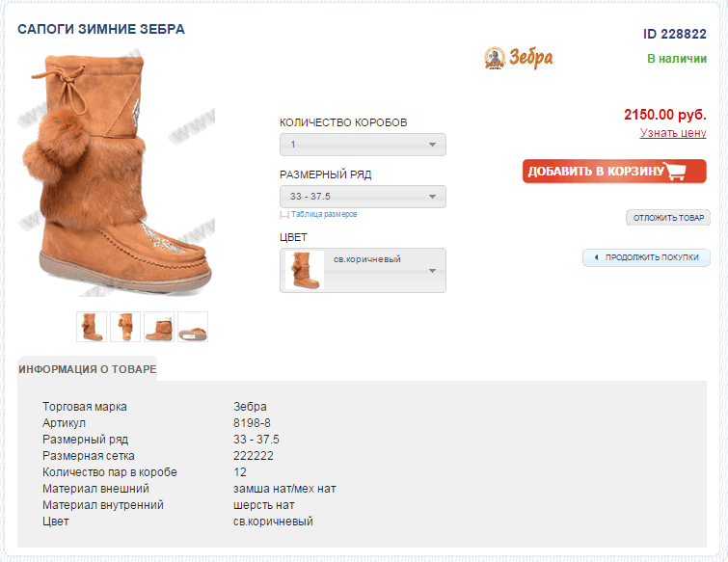Click the Сапоги зимние Зебра title
The image size is (728, 562).
[101, 29]
